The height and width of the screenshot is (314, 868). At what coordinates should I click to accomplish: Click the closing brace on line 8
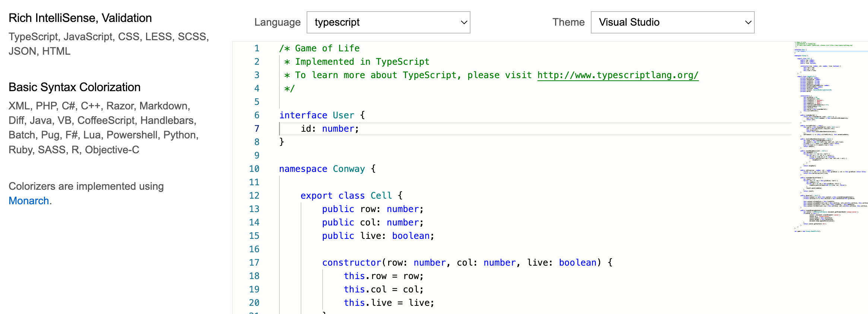coord(282,142)
